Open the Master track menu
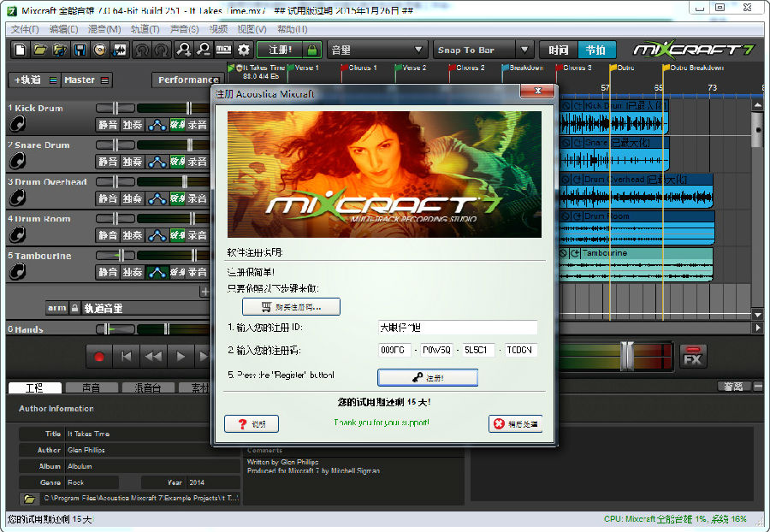 coord(86,80)
